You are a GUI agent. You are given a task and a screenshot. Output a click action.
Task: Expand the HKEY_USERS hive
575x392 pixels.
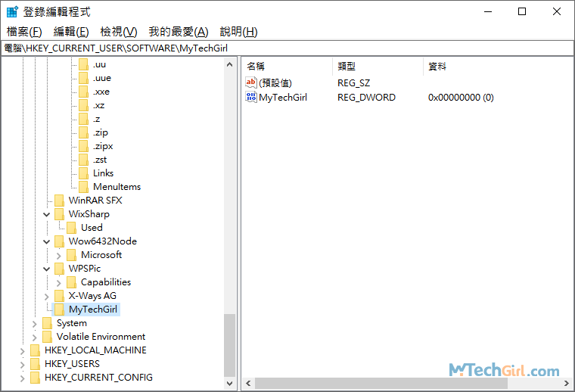tap(23, 364)
